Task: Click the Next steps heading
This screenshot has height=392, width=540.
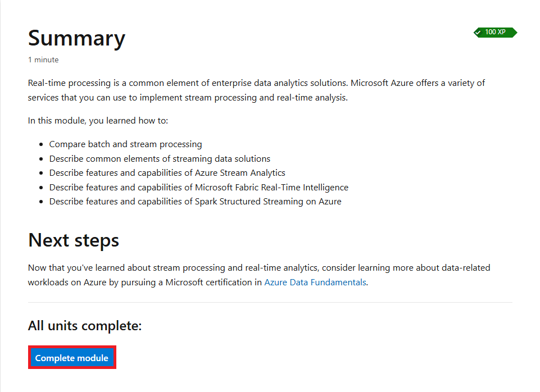Action: (x=74, y=240)
